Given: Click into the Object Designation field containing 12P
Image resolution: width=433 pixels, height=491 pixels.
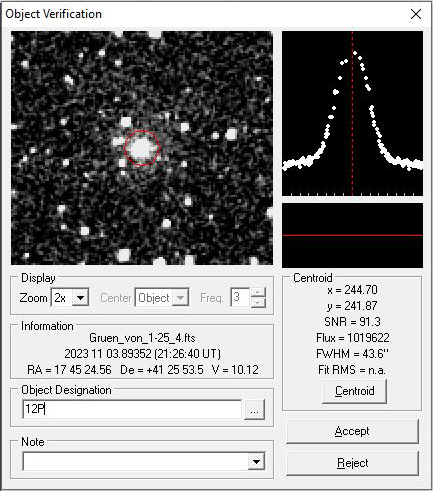Looking at the screenshot, I should tap(132, 409).
